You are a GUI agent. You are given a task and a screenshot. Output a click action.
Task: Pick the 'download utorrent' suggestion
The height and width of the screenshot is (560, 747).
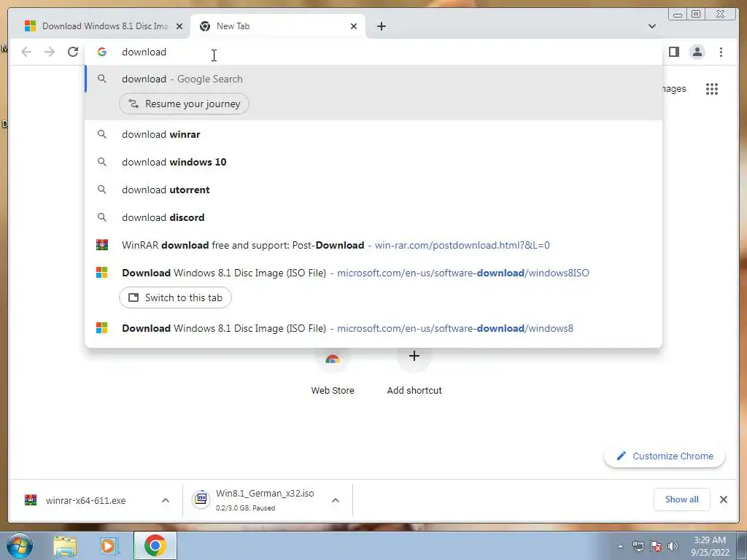tap(373, 190)
